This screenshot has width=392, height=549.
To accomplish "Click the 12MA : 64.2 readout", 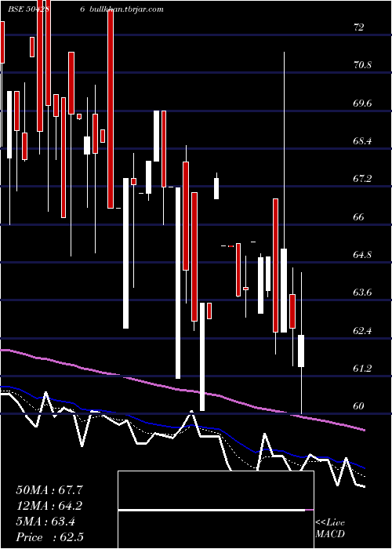I will [x=49, y=506].
